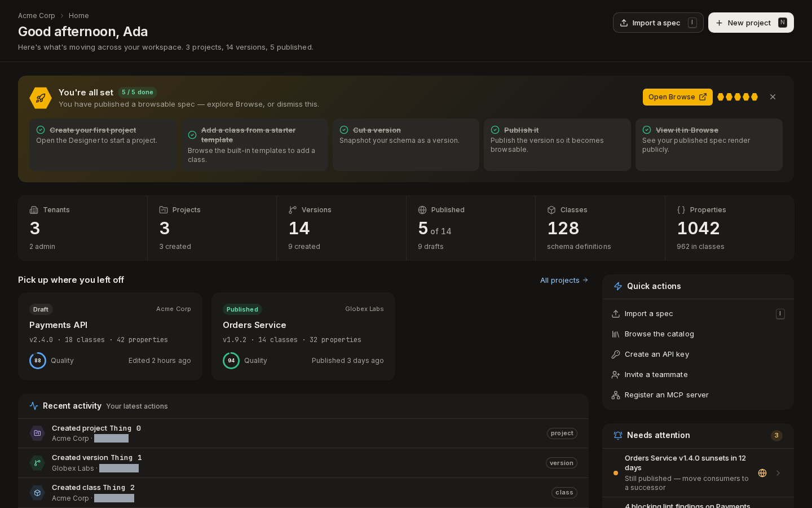Choose Invite a teammate
The image size is (812, 508).
click(698, 375)
